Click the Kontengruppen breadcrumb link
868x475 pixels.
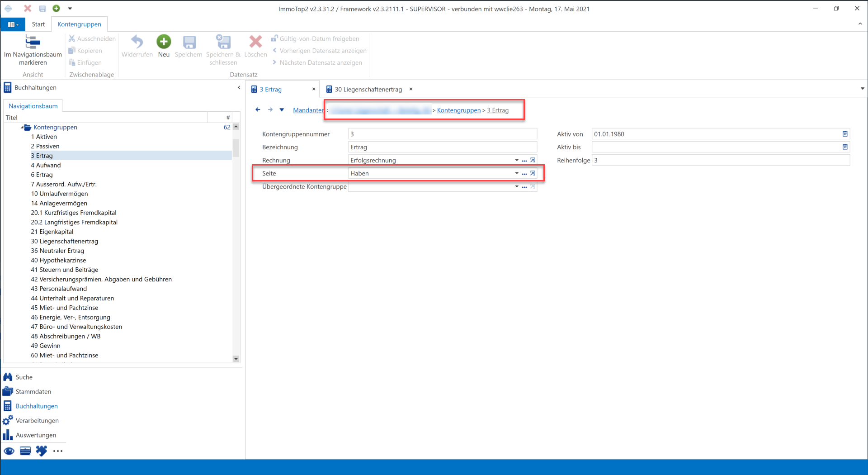tap(459, 110)
